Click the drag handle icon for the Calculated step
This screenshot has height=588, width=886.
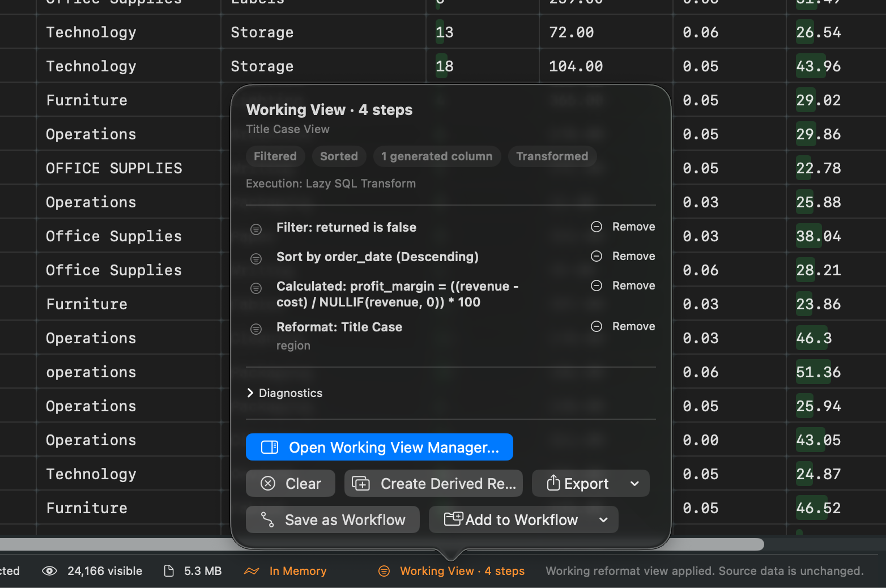pyautogui.click(x=256, y=288)
